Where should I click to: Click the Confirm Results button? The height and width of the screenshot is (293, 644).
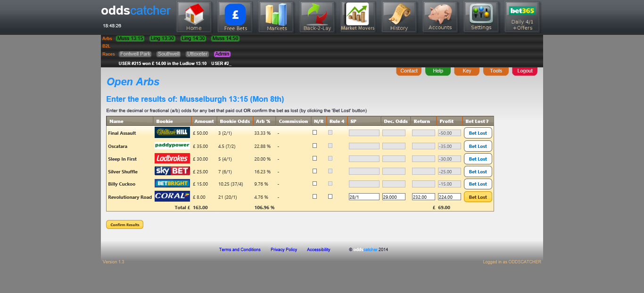pyautogui.click(x=124, y=225)
